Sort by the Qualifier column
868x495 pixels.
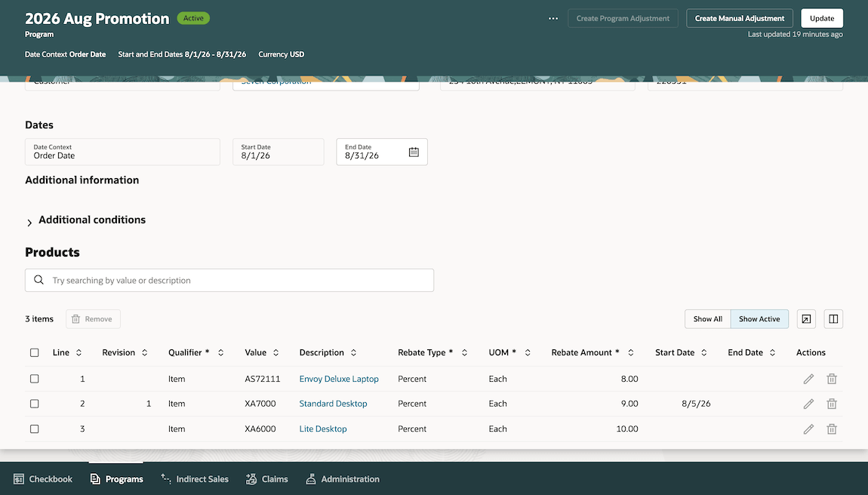click(220, 352)
